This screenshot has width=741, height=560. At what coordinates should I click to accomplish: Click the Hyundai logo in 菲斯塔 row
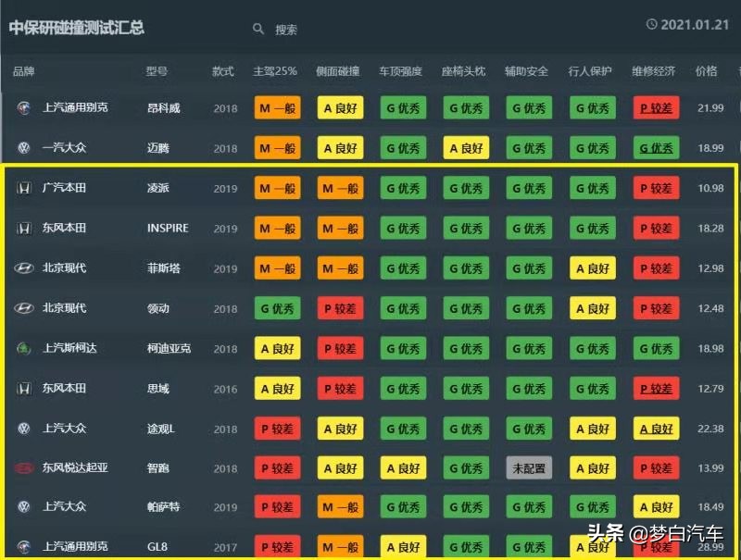click(24, 268)
